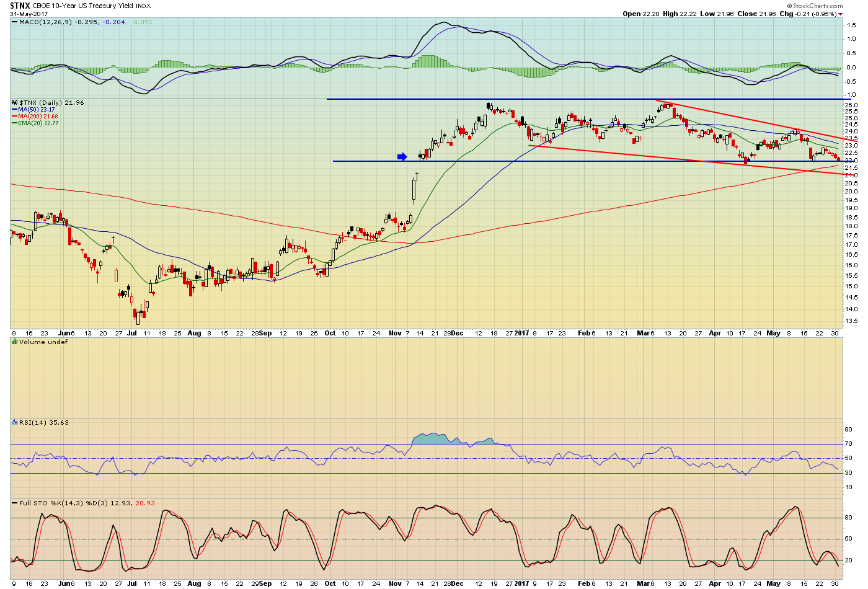This screenshot has height=589, width=868.
Task: Click the Chg -0.21 (-0.95%) value
Action: (x=808, y=14)
